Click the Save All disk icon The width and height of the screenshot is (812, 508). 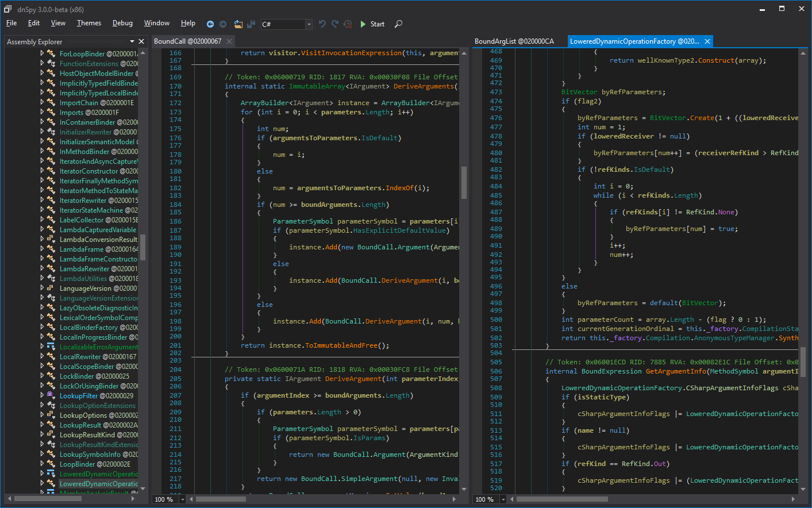point(251,24)
